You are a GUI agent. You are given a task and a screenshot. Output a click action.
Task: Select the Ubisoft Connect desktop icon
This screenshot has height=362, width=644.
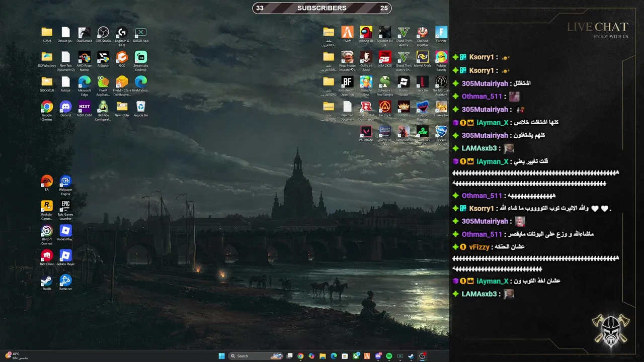point(47,235)
